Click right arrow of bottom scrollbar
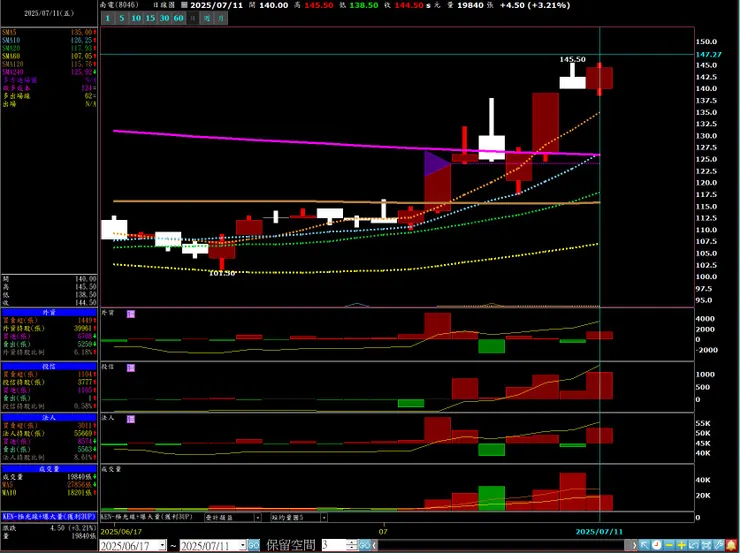 [x=634, y=545]
